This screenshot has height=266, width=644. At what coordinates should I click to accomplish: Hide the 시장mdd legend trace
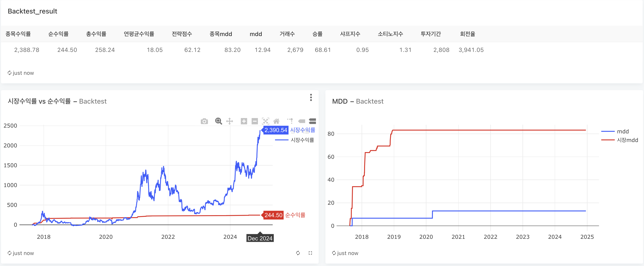click(x=627, y=140)
